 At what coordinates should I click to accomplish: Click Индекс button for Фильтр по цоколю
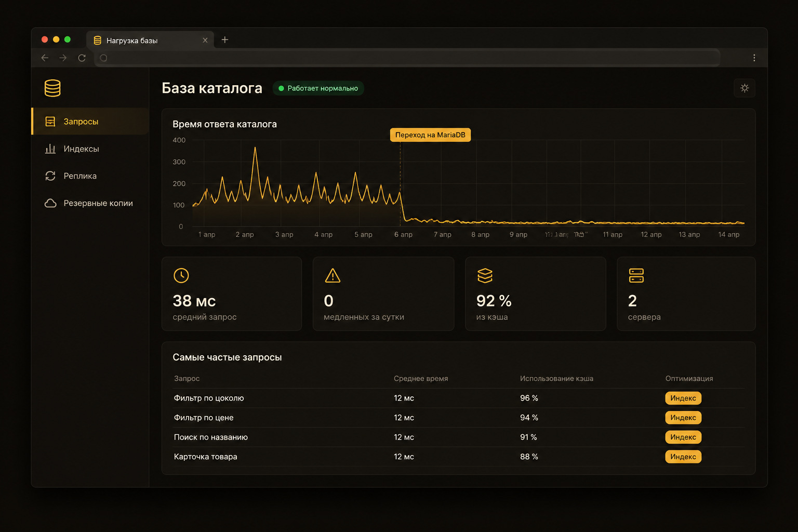point(683,398)
